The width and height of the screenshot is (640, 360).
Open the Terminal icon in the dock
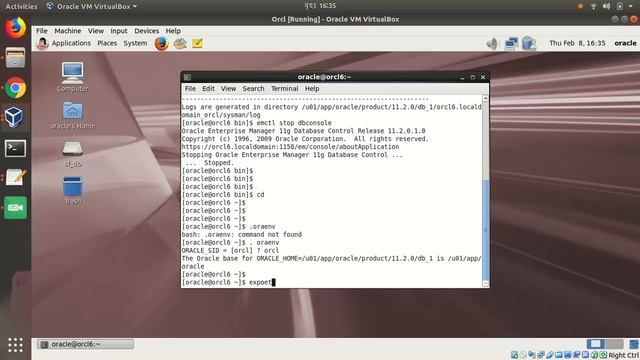(x=15, y=148)
